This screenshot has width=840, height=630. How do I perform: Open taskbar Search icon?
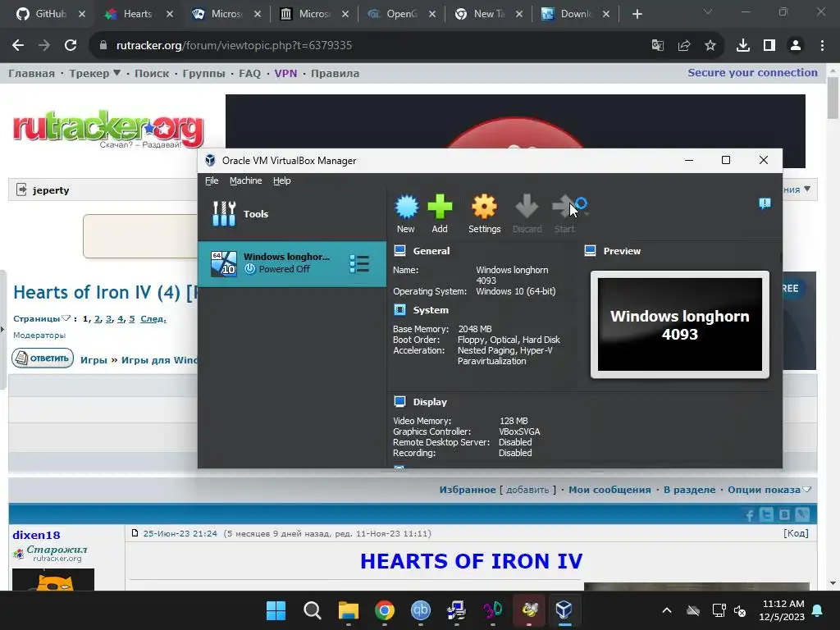(x=313, y=610)
